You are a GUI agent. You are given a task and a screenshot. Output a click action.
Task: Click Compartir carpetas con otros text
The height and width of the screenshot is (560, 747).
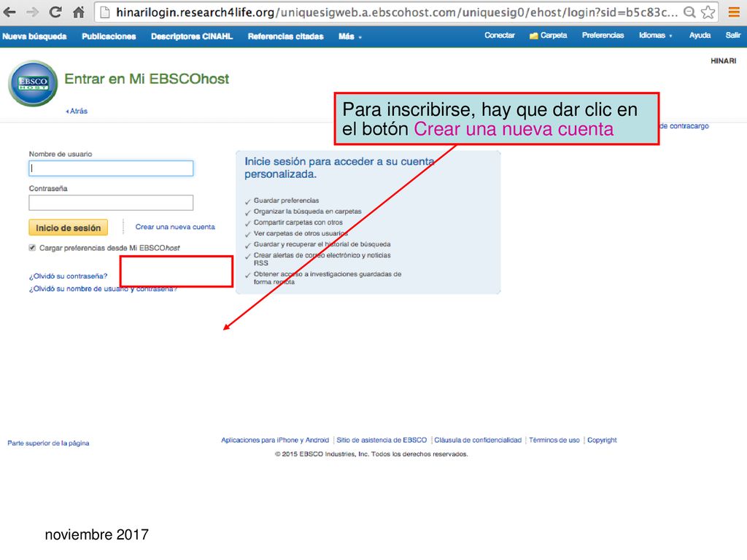(x=298, y=222)
